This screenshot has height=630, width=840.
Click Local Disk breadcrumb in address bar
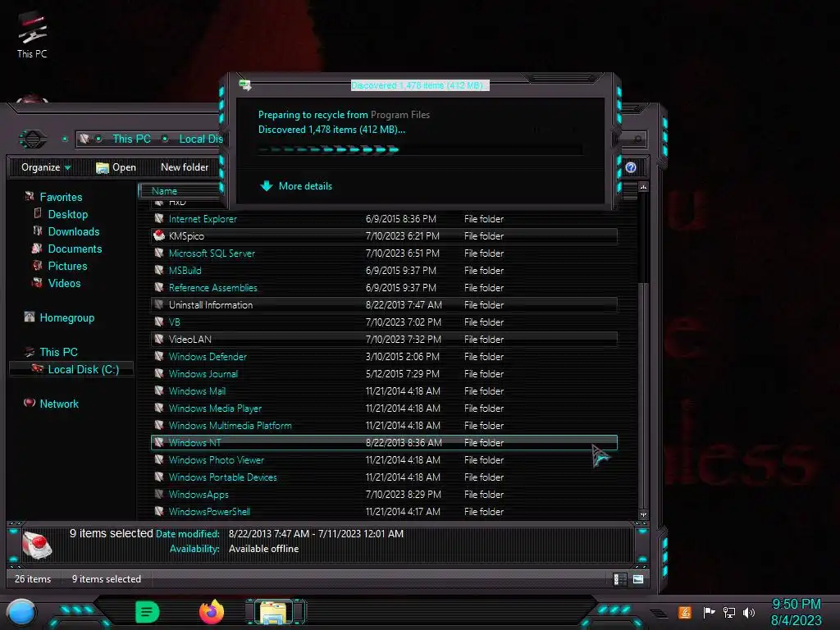201,139
